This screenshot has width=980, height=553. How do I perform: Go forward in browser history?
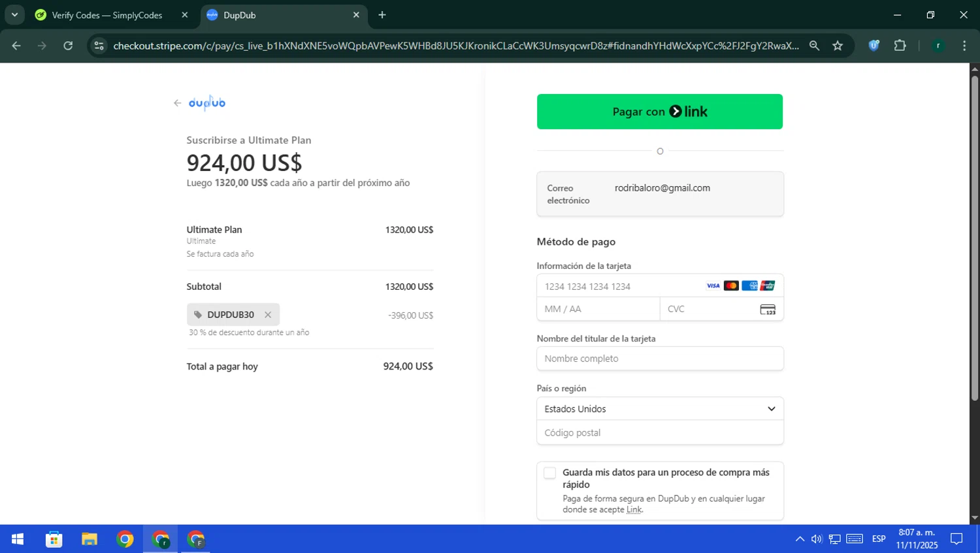coord(42,46)
